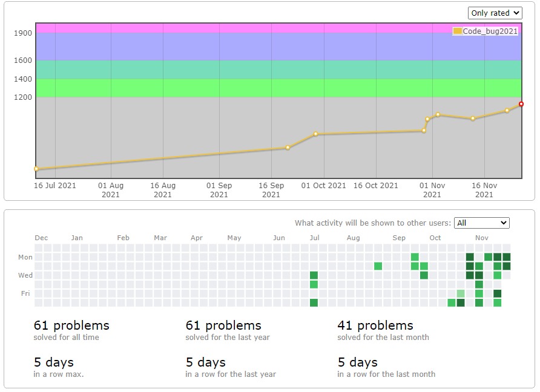The height and width of the screenshot is (392, 540).
Task: Select the rating point just before 01 Oct 2021
Action: (x=316, y=134)
